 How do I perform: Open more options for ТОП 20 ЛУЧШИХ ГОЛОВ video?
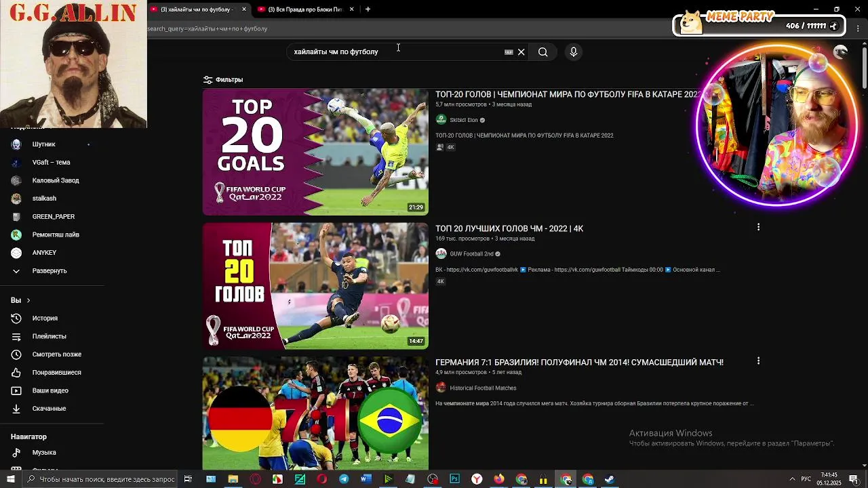click(758, 227)
